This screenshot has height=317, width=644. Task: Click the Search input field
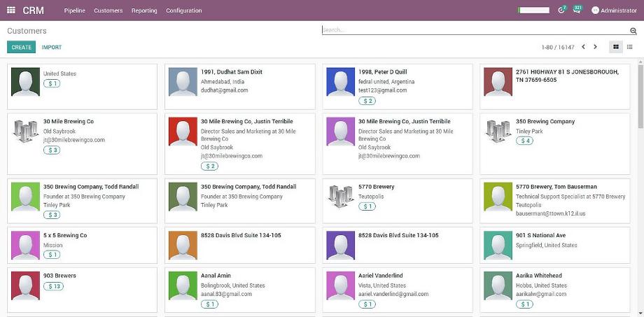click(475, 30)
